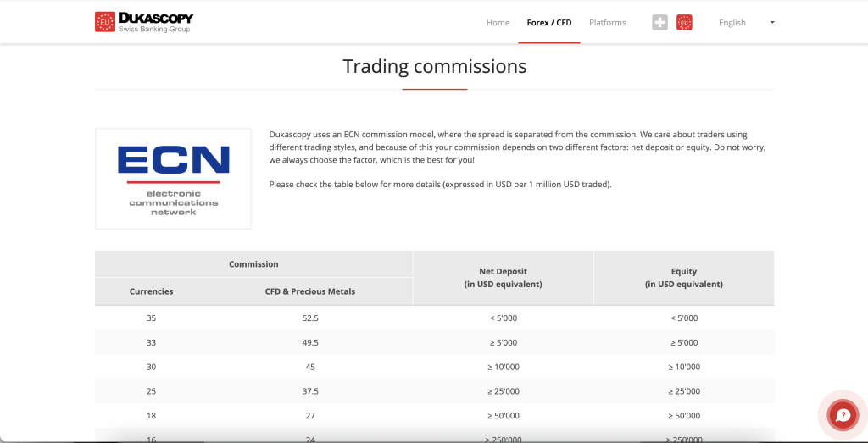
Task: Click the ≥ 10'000 net deposit cell
Action: point(503,368)
